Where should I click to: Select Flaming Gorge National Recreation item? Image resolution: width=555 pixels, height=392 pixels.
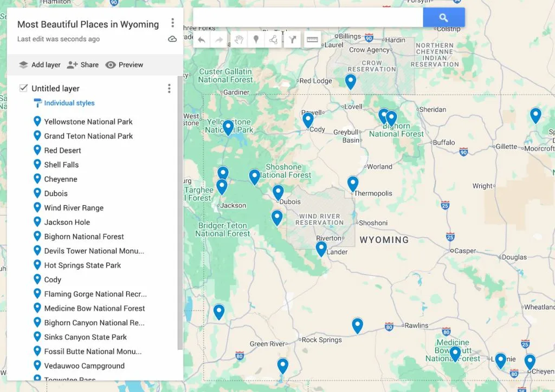click(x=95, y=294)
